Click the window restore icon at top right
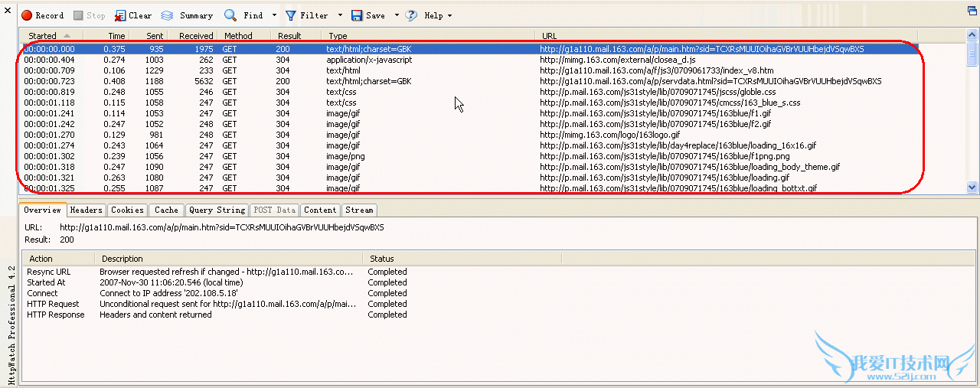 pos(972,10)
